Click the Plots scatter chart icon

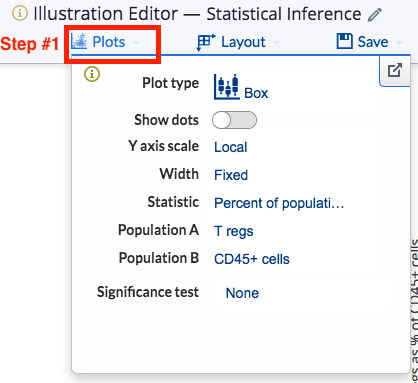click(79, 42)
